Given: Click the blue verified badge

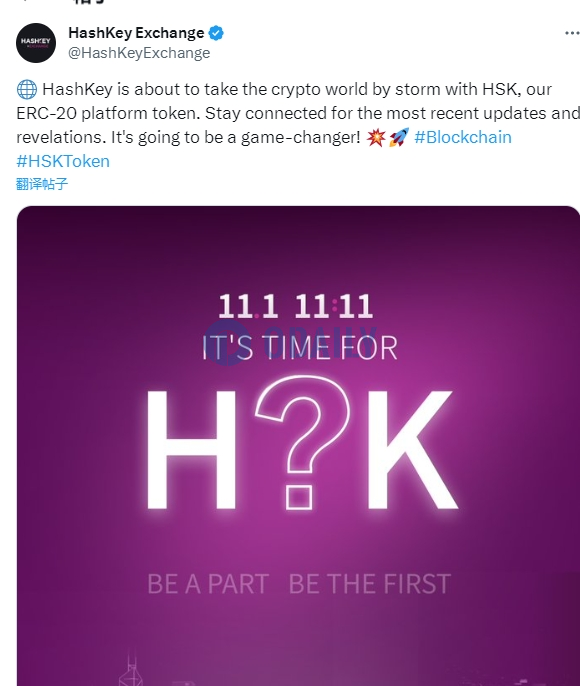Looking at the screenshot, I should [x=216, y=33].
